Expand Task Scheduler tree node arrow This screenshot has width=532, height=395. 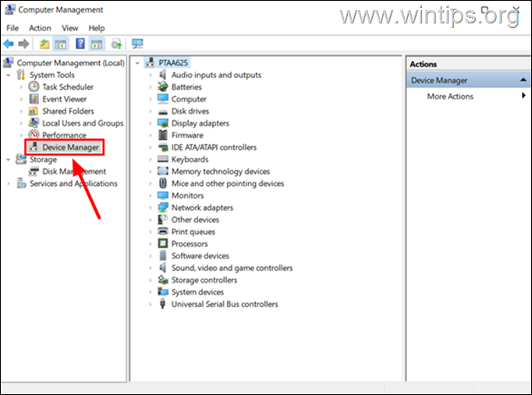coord(21,87)
